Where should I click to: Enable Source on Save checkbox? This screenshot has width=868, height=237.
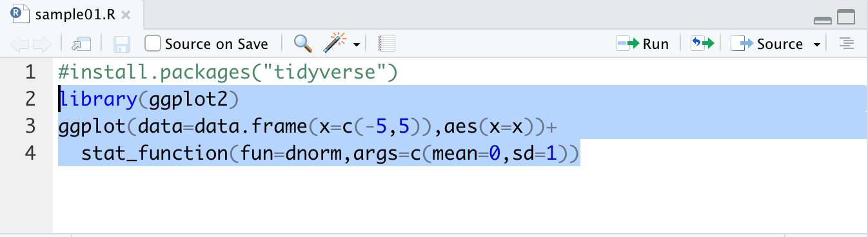(x=153, y=44)
